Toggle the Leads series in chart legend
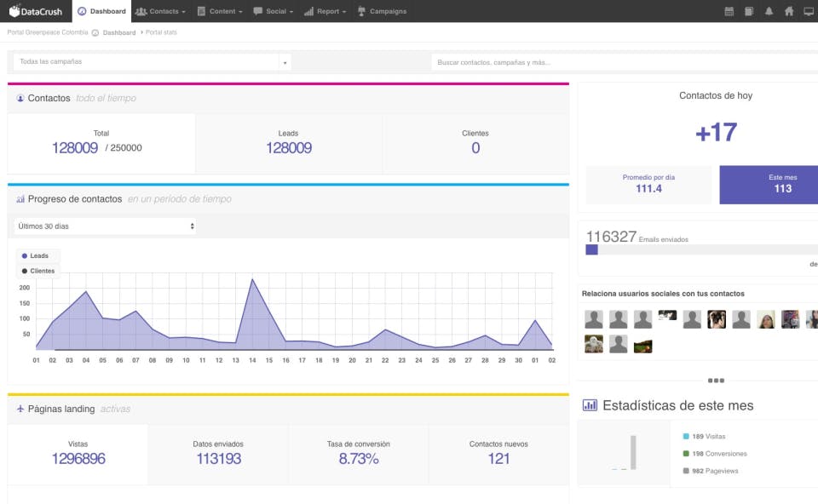Image resolution: width=818 pixels, height=504 pixels. tap(35, 256)
